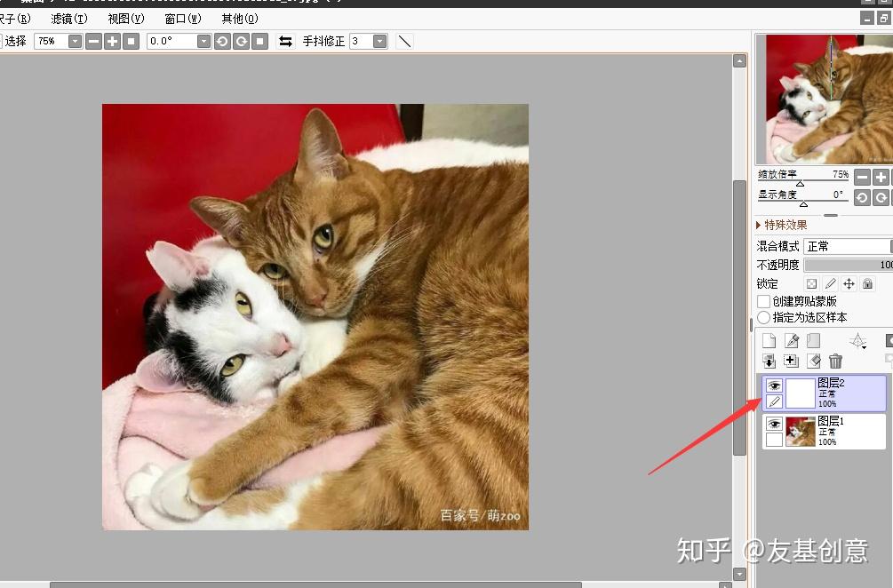Open the 窗口(W) menu

click(x=183, y=19)
